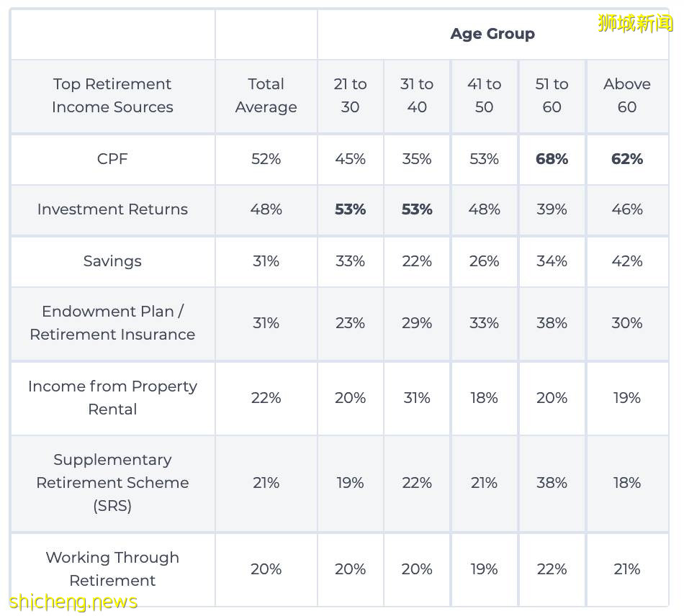
Task: Click the Savings row label
Action: [112, 261]
